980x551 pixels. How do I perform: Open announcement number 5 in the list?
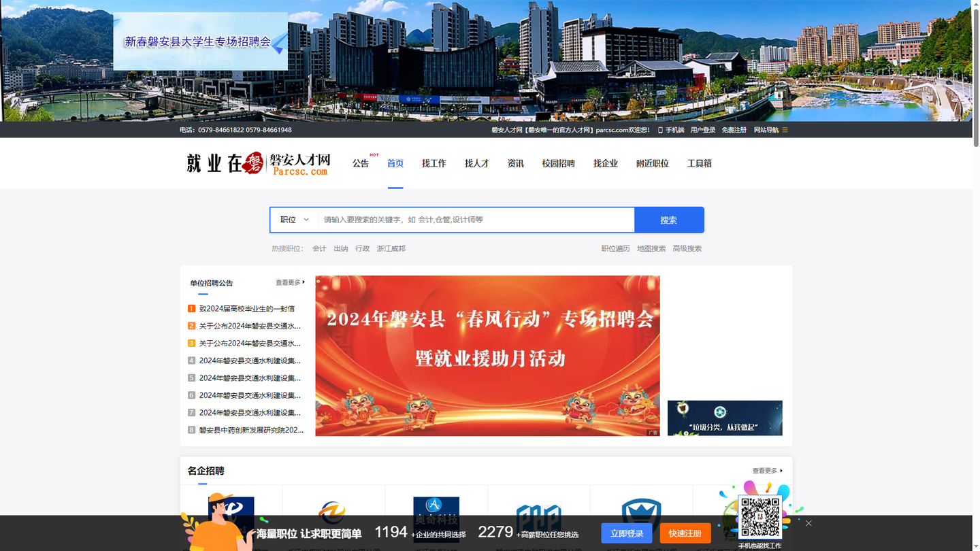[250, 378]
